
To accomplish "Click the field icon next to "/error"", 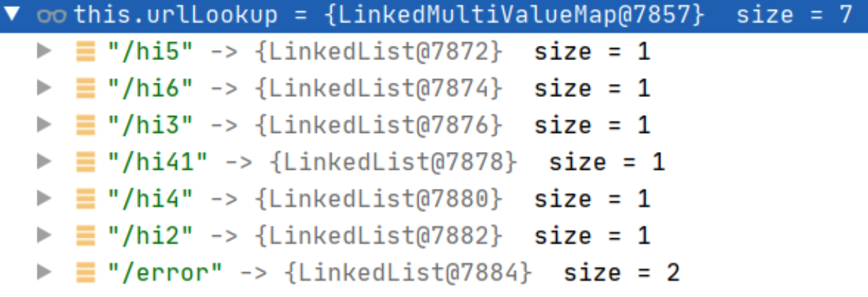I will [86, 272].
